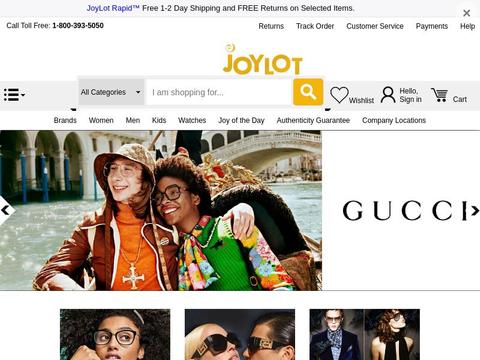Click the Help link

click(x=467, y=26)
